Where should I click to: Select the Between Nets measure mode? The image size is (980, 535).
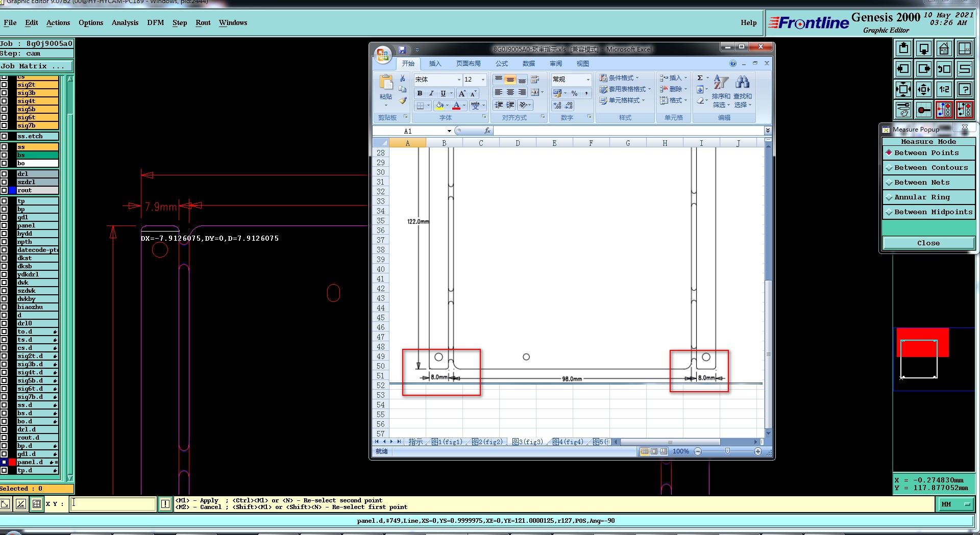[928, 182]
